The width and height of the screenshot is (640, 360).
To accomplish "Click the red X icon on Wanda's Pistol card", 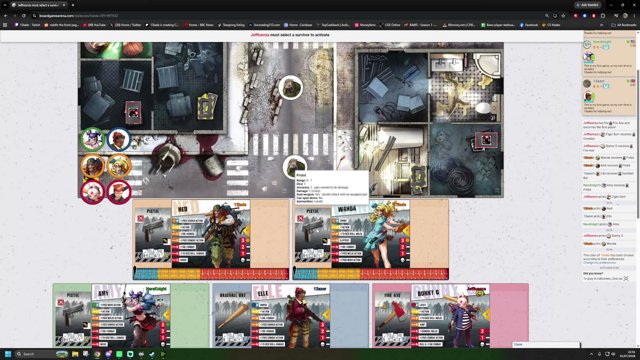I will point(301,219).
